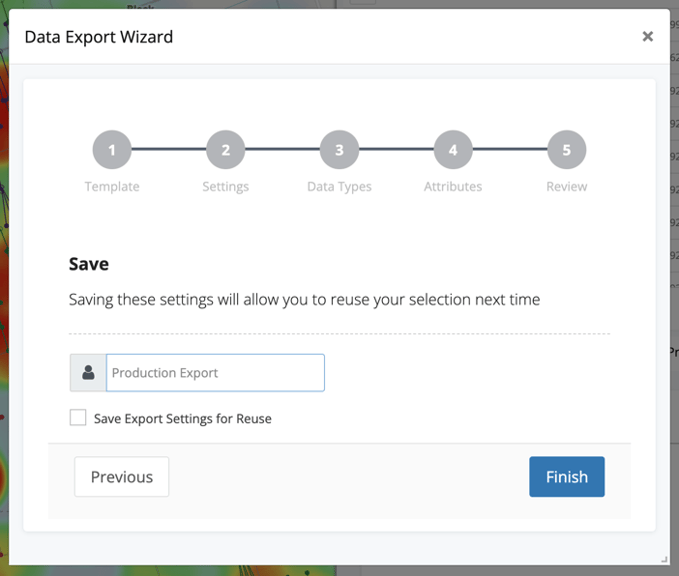The width and height of the screenshot is (679, 576).
Task: Open the Template step label
Action: (112, 187)
